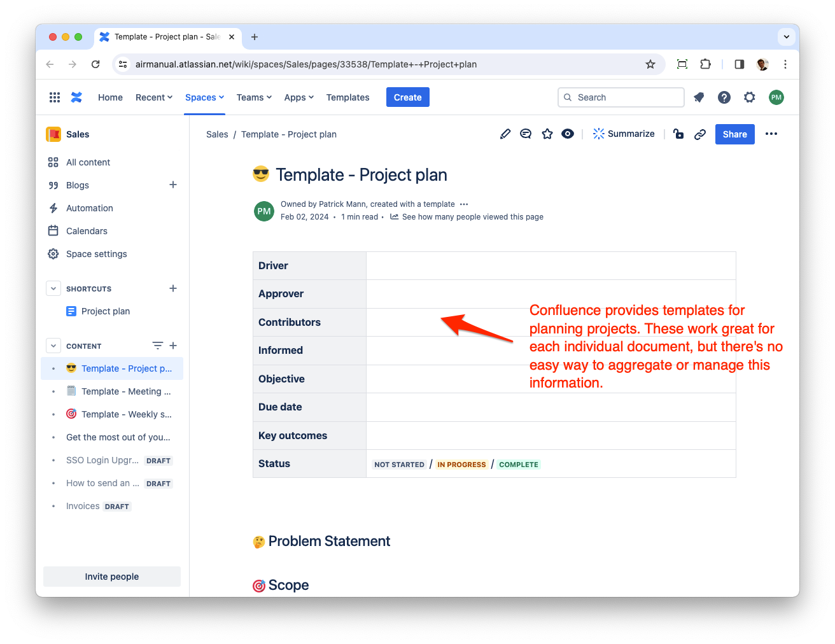Click the blue Create button

tap(408, 97)
